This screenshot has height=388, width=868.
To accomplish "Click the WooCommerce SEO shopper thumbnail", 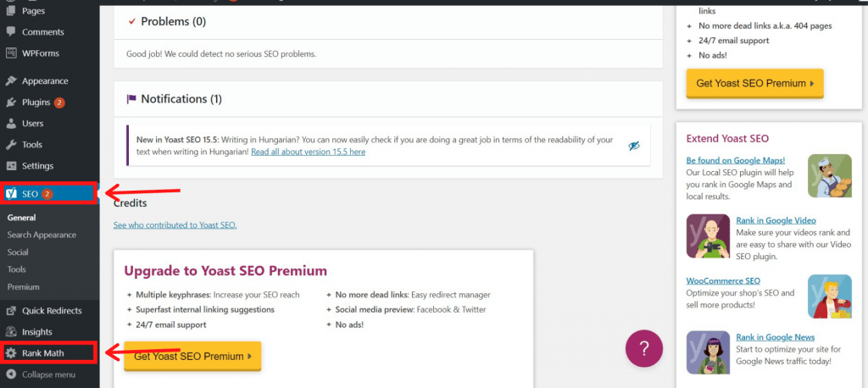I will [x=830, y=297].
